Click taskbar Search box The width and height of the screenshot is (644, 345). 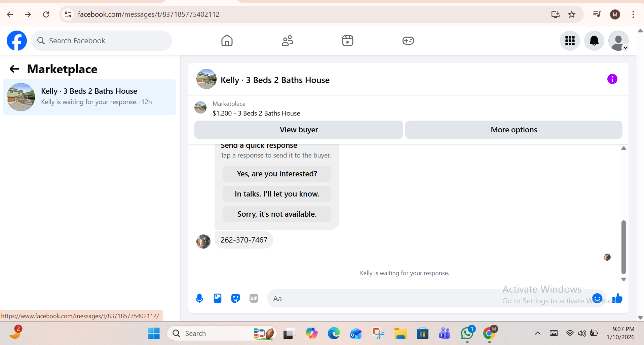222,333
